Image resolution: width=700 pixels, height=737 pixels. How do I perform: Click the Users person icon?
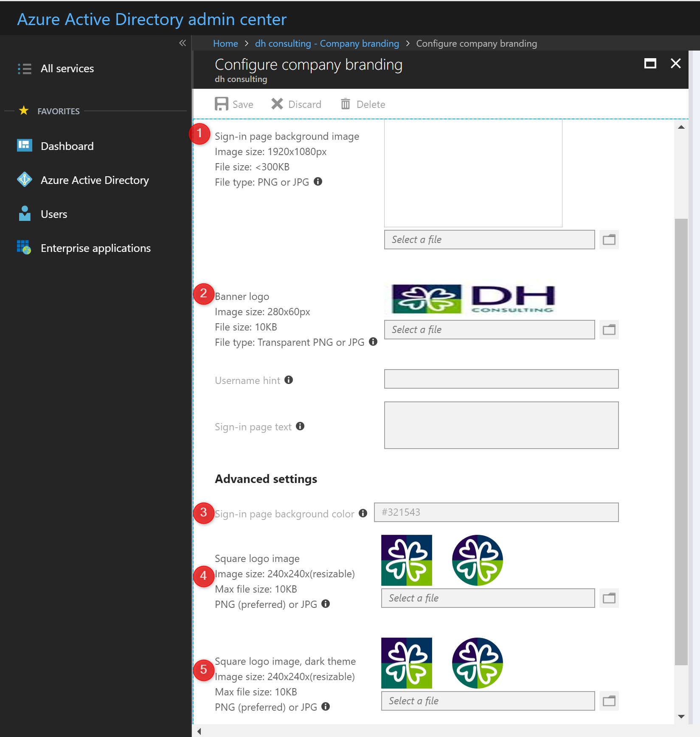pyautogui.click(x=25, y=213)
